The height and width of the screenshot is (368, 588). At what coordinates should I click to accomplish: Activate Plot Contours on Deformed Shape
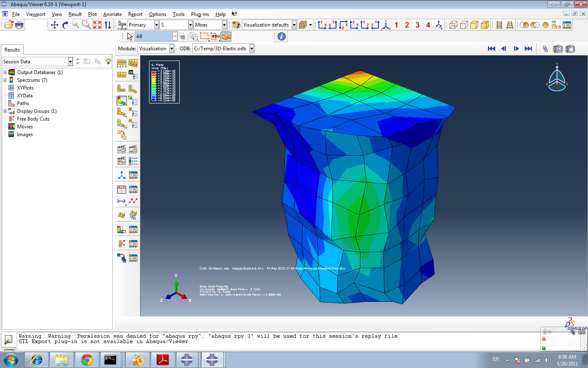tap(122, 101)
